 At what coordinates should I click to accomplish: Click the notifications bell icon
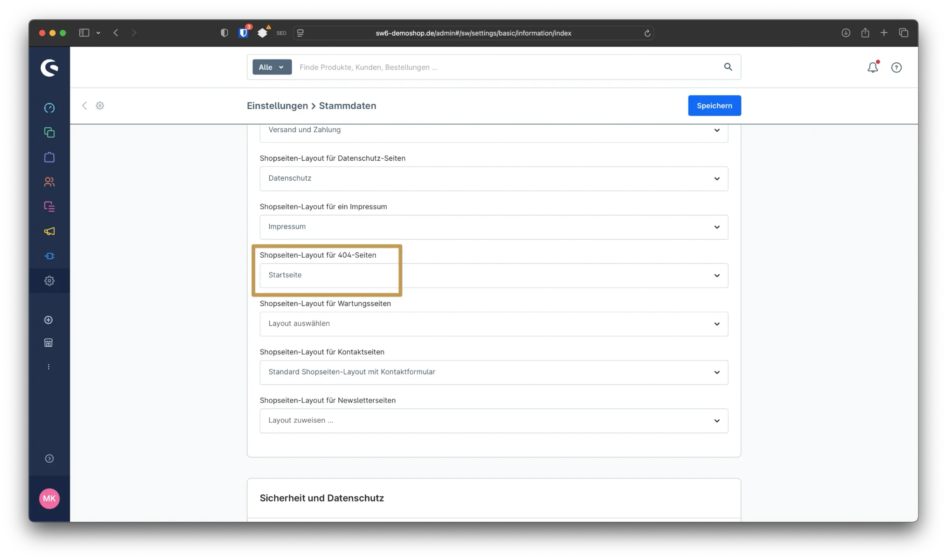tap(872, 67)
